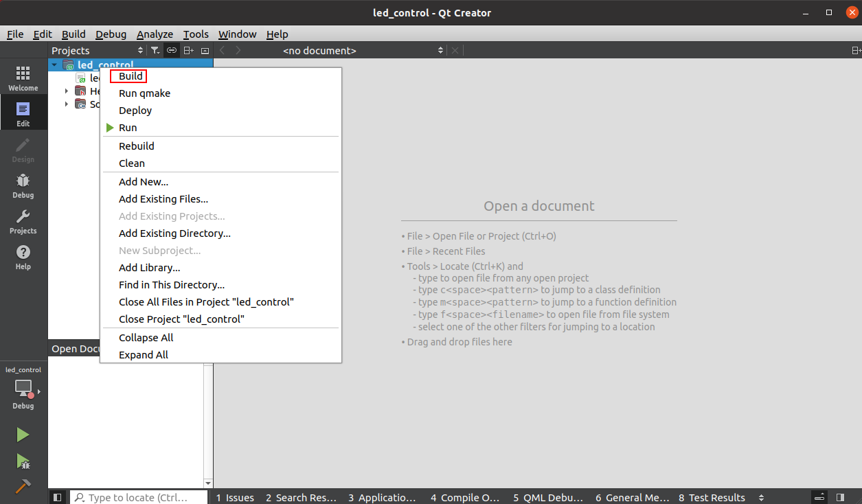Open the 2 Search Results pane
862x504 pixels.
pos(301,497)
